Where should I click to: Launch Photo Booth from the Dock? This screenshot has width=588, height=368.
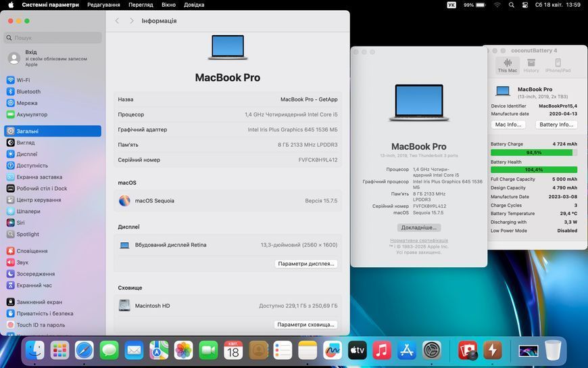pos(468,350)
